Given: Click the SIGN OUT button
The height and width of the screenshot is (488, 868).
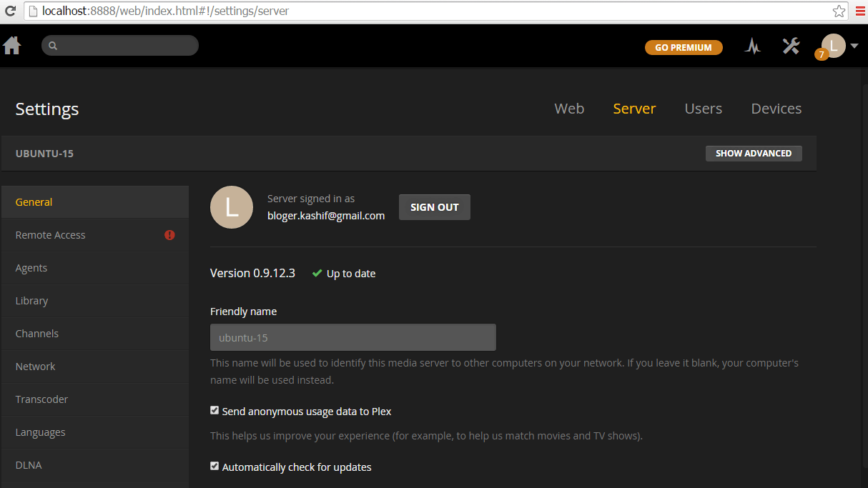Looking at the screenshot, I should [x=434, y=206].
